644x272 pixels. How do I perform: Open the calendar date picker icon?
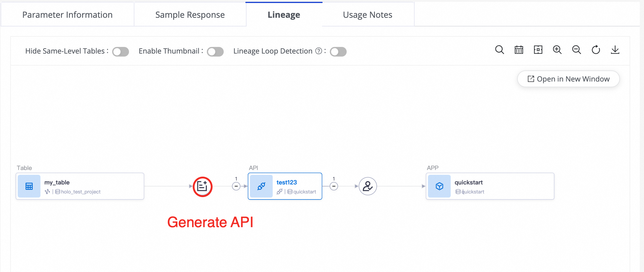[x=519, y=50]
